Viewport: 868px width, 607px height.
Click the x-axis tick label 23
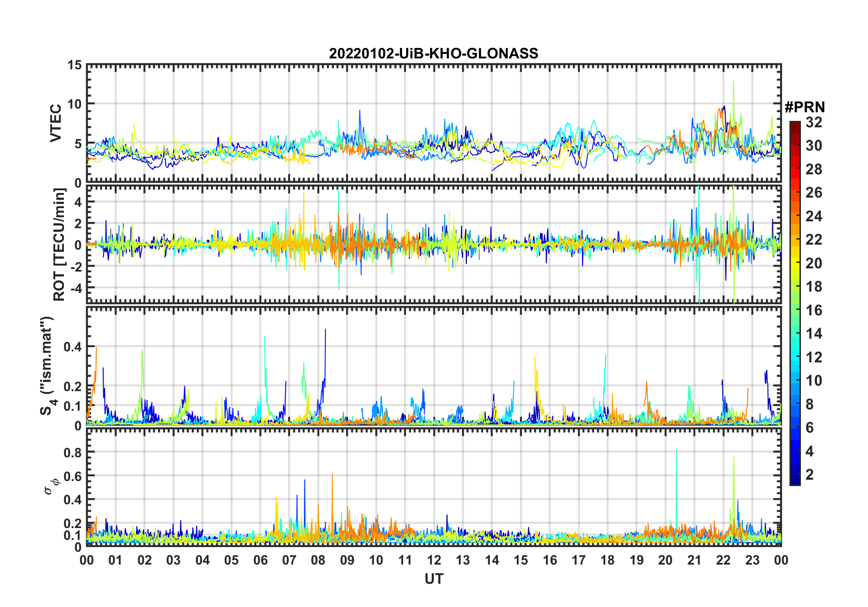tap(752, 560)
